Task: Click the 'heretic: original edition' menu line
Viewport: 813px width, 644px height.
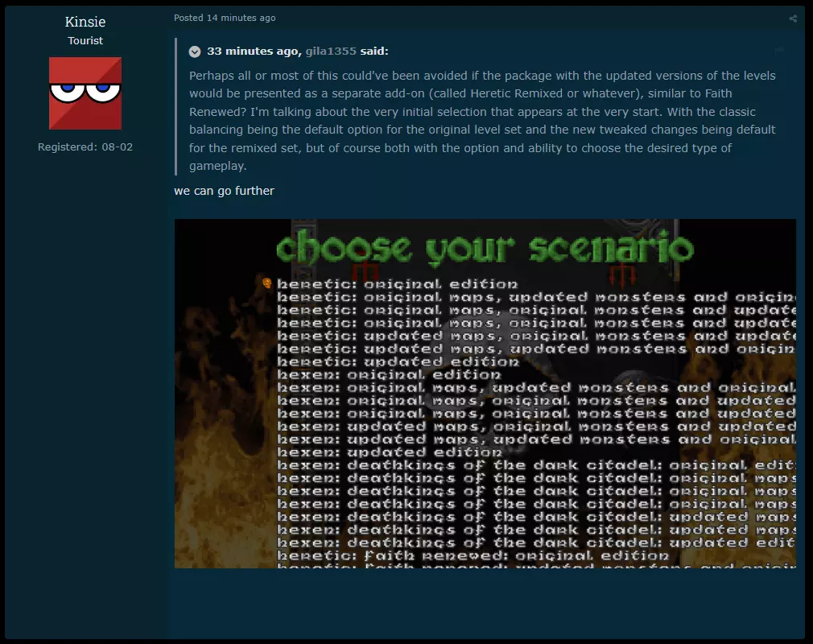Action: point(397,284)
